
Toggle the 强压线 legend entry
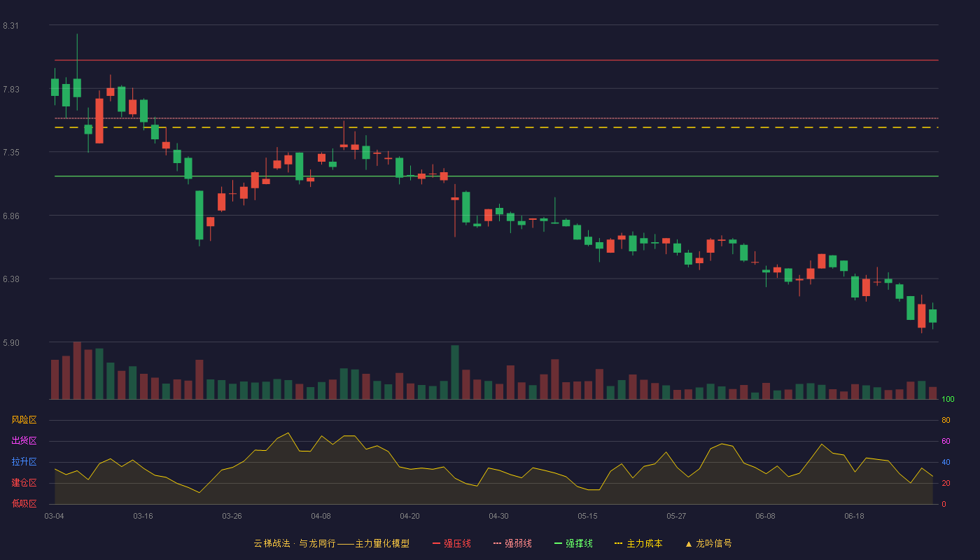pos(451,543)
